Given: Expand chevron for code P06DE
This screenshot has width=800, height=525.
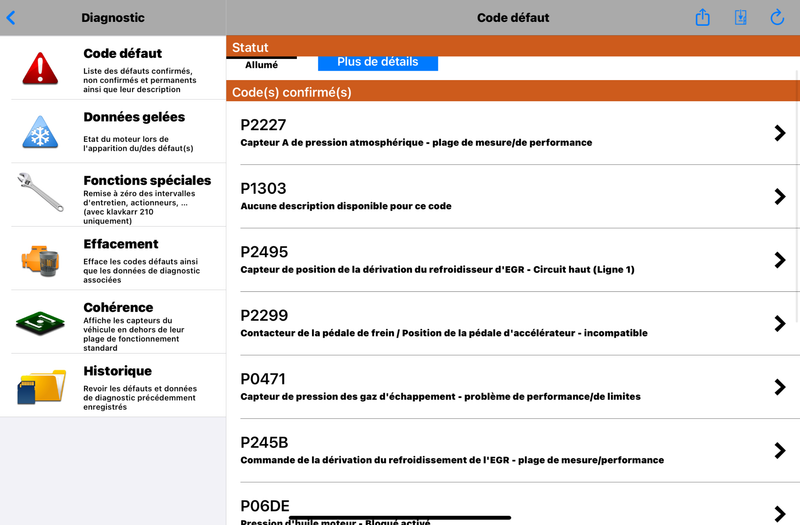Looking at the screenshot, I should pyautogui.click(x=779, y=513).
